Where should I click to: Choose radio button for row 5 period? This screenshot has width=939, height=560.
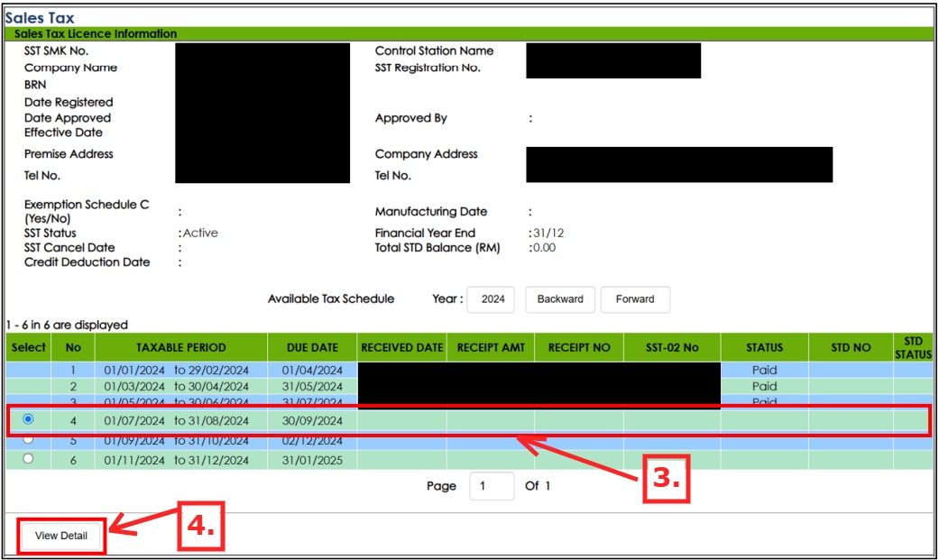28,440
